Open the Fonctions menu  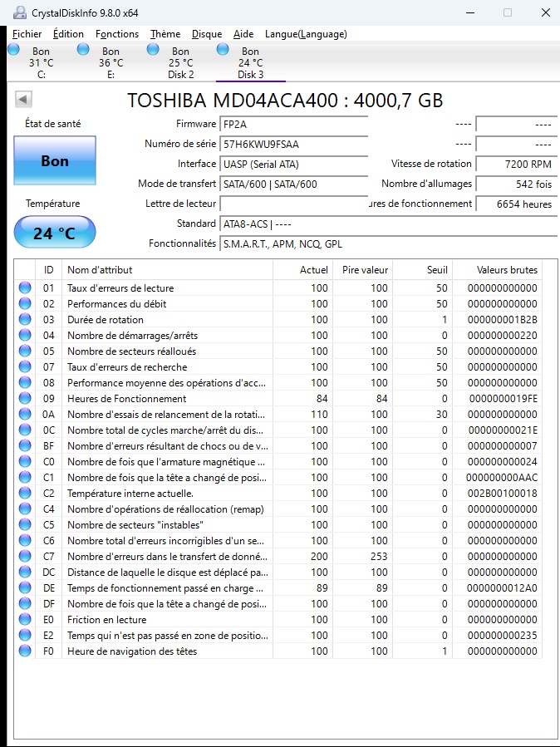117,34
